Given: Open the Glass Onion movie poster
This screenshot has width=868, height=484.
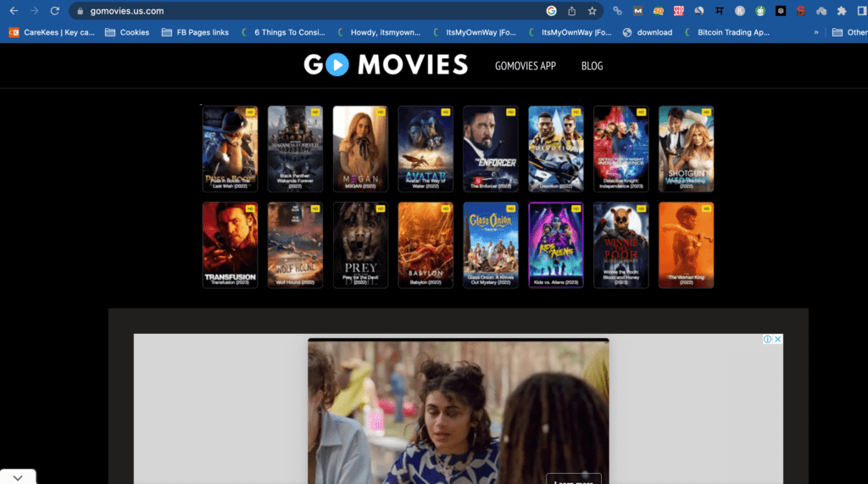Looking at the screenshot, I should pos(491,245).
